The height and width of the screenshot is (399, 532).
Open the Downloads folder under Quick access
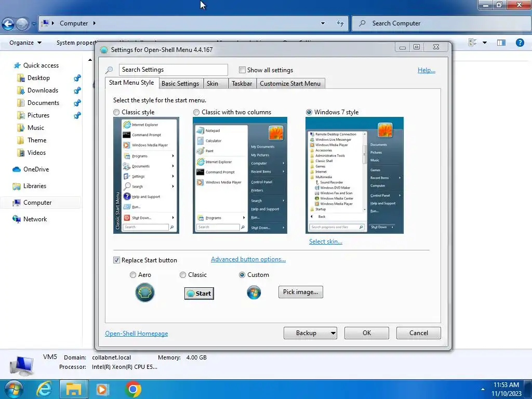click(x=37, y=90)
